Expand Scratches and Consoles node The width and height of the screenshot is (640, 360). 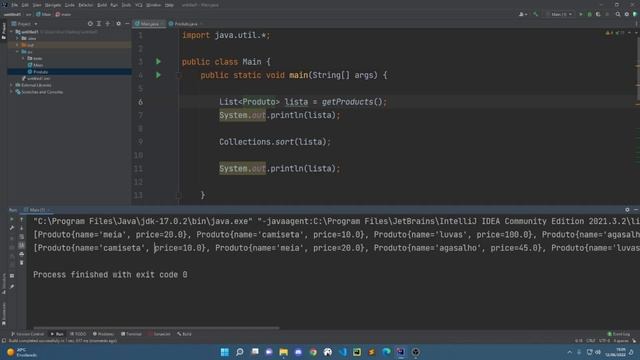coord(12,92)
